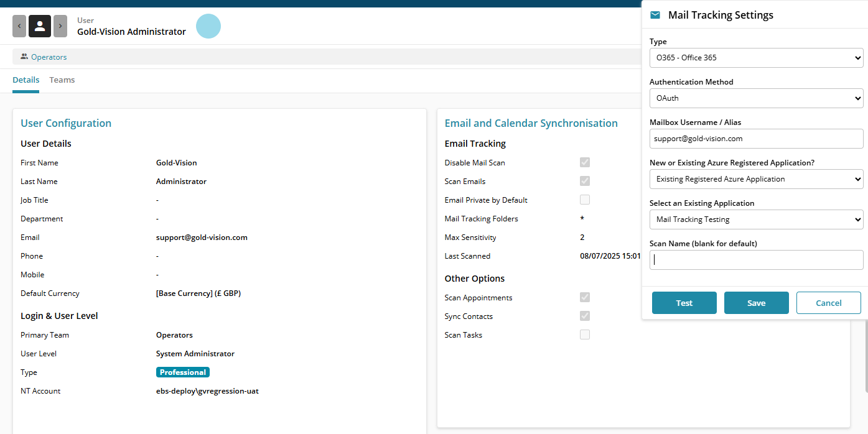868x434 pixels.
Task: Toggle the Disable Mail Scan checkbox
Action: tap(585, 162)
